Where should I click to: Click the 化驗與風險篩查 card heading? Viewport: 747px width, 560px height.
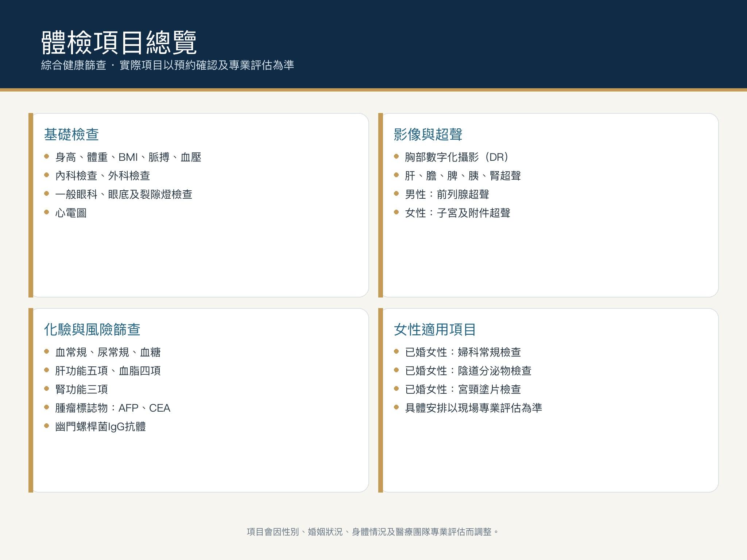92,330
